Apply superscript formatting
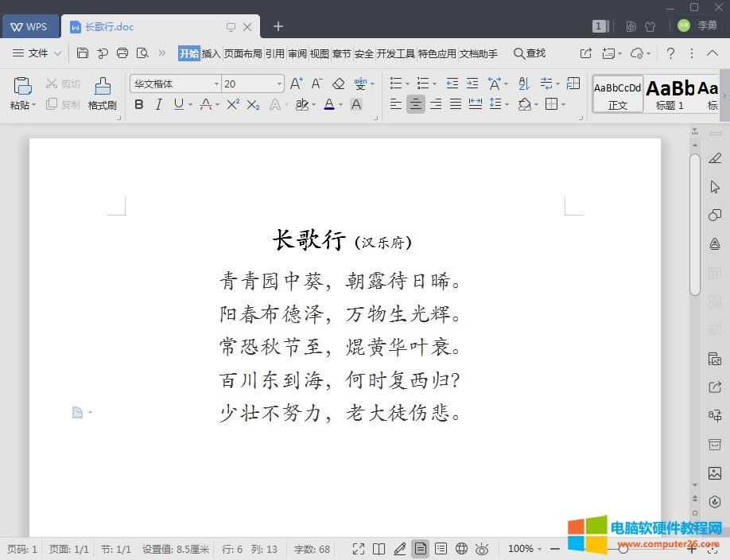Image resolution: width=730 pixels, height=560 pixels. (x=232, y=103)
